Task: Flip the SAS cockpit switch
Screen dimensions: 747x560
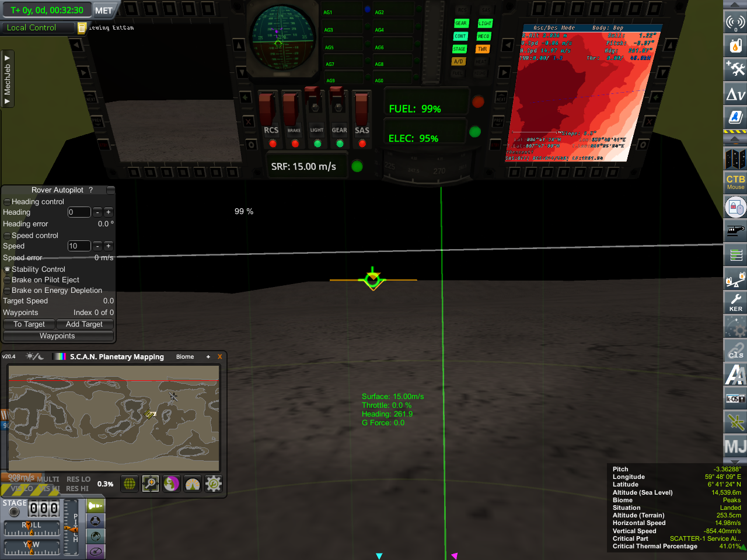Action: pyautogui.click(x=362, y=108)
